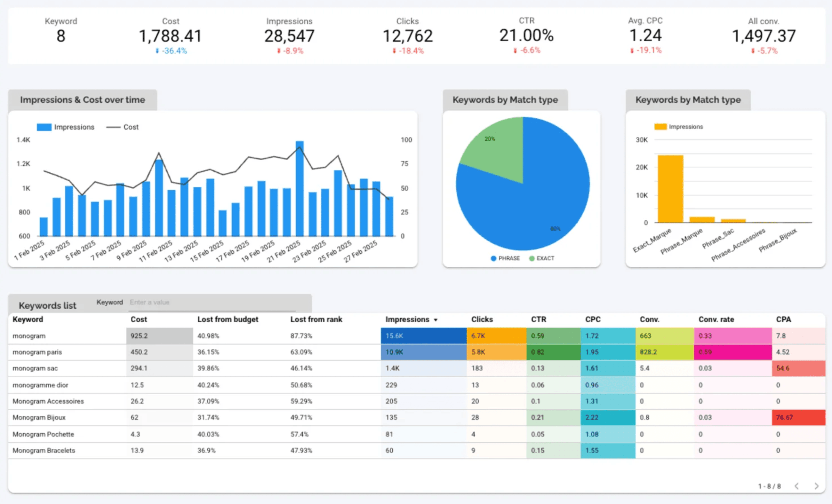Click the Impressions column sort arrow
This screenshot has height=504, width=832.
[436, 320]
